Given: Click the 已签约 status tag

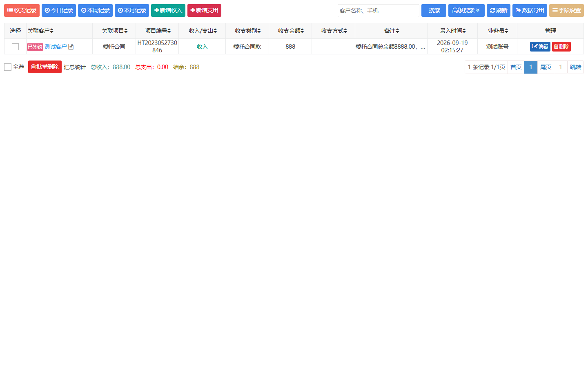Looking at the screenshot, I should (35, 47).
